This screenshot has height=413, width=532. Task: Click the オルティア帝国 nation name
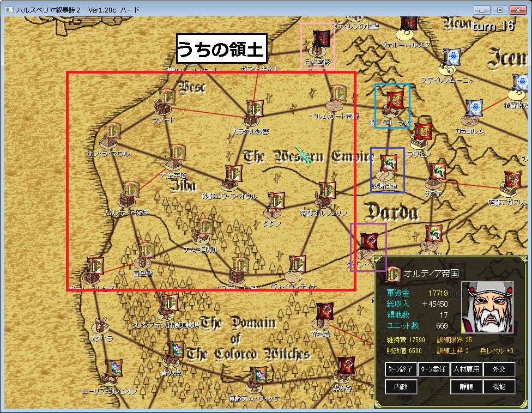click(x=431, y=274)
